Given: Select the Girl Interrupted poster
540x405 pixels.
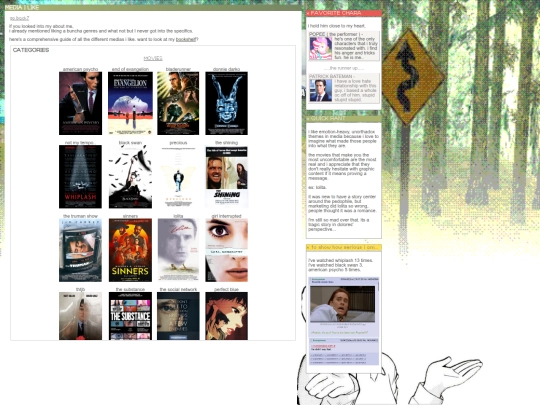Looking at the screenshot, I should click(x=226, y=250).
